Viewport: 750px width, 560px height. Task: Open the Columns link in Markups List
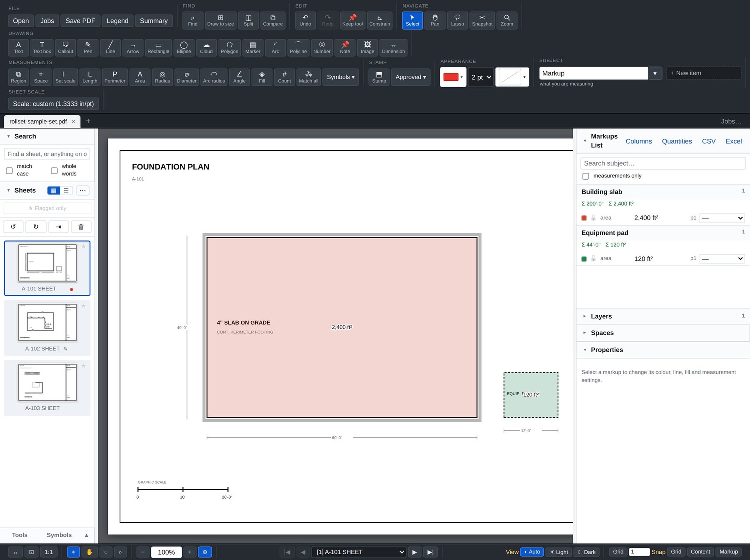pos(639,141)
